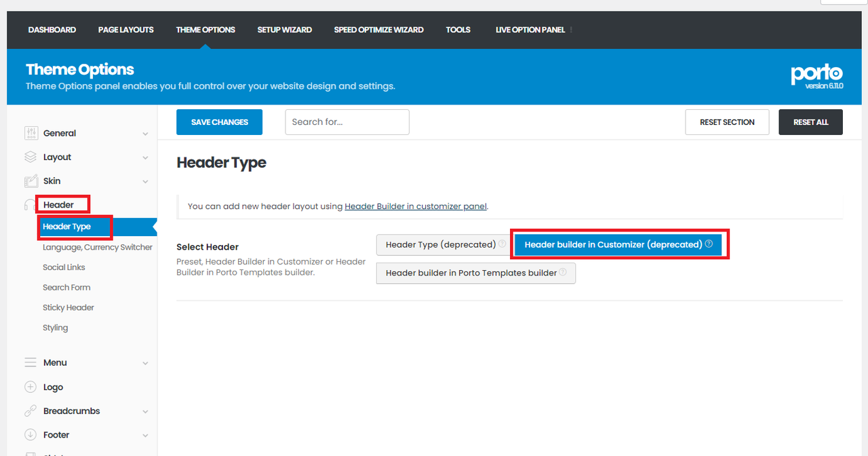Click the Search for... input field

pos(347,122)
